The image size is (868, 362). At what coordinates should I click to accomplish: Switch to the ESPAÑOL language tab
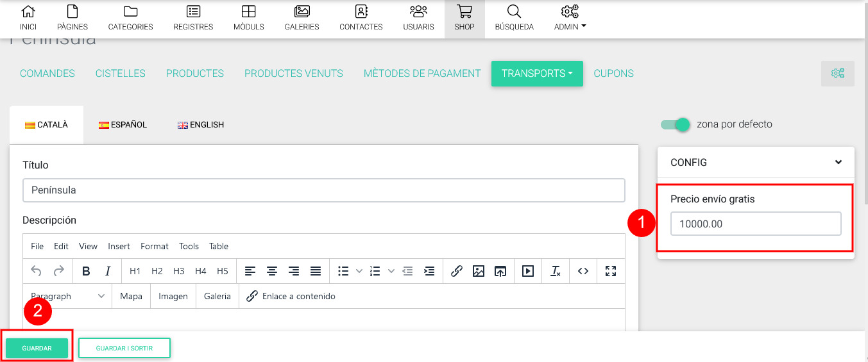coord(123,125)
